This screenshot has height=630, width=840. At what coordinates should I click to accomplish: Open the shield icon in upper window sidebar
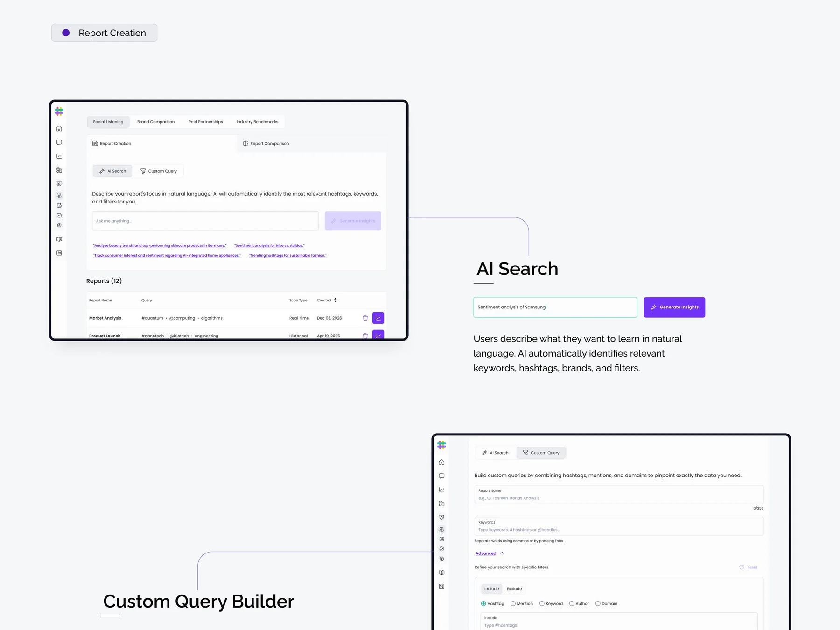(59, 184)
